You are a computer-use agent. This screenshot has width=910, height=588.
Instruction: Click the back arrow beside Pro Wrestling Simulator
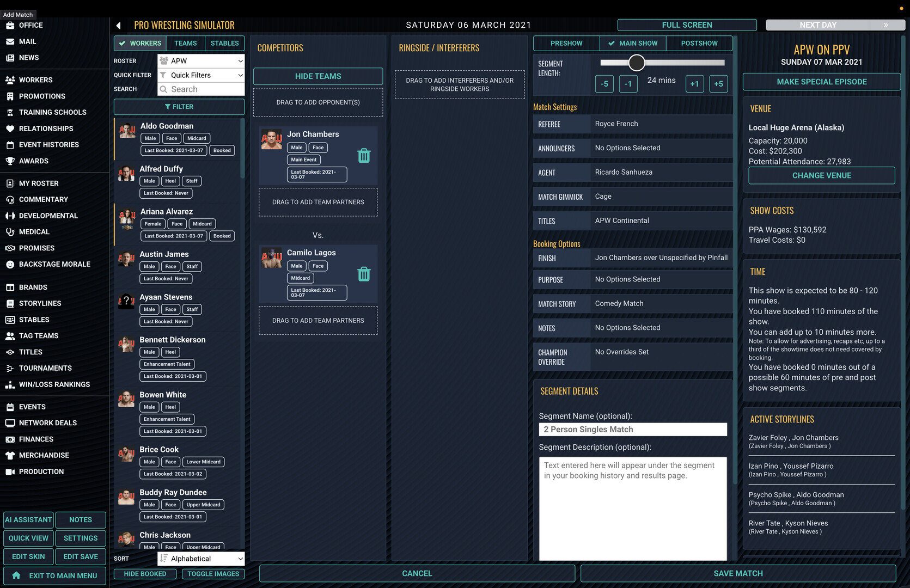pos(119,26)
